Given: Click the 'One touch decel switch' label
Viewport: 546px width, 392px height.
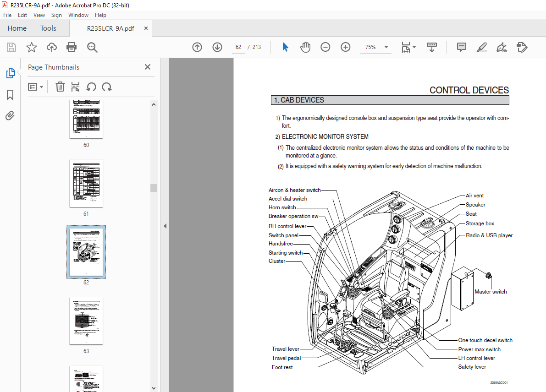Looking at the screenshot, I should pyautogui.click(x=485, y=340).
